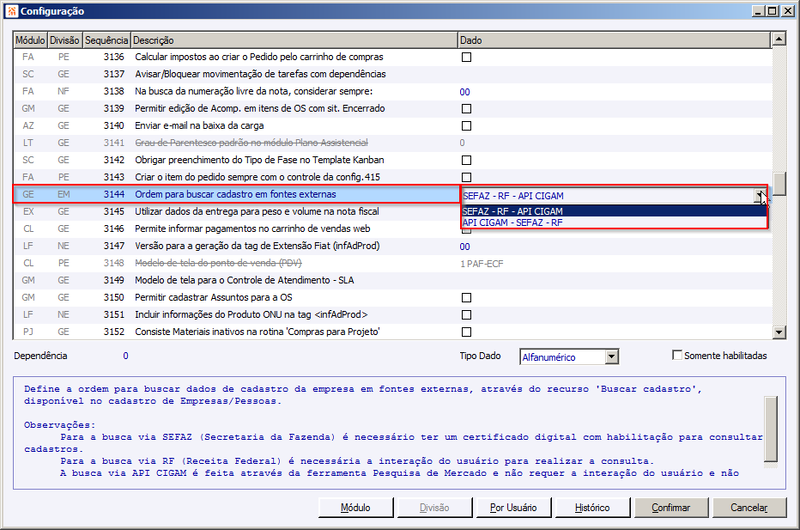
Task: Click the grid scrollbar up arrow
Action: (x=779, y=39)
